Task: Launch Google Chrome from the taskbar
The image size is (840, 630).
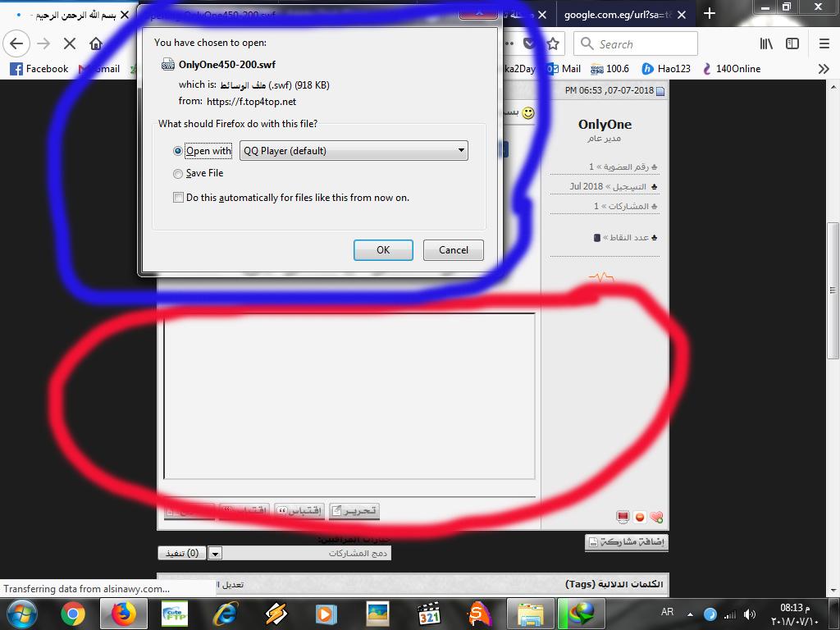Action: (72, 613)
